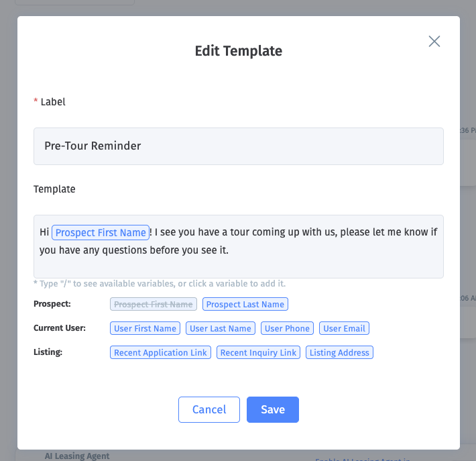Viewport: 476px width, 461px height.
Task: Select the Prospect First Name chip inside the message
Action: (x=101, y=233)
